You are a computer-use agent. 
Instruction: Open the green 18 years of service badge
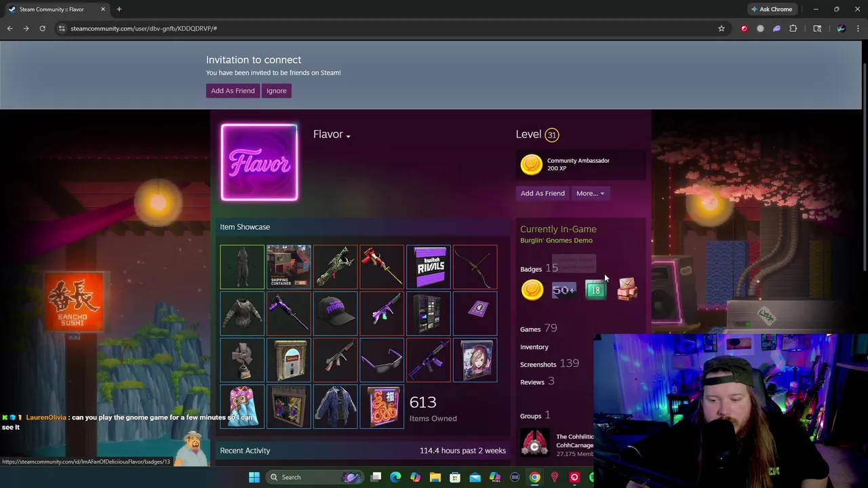click(x=595, y=290)
